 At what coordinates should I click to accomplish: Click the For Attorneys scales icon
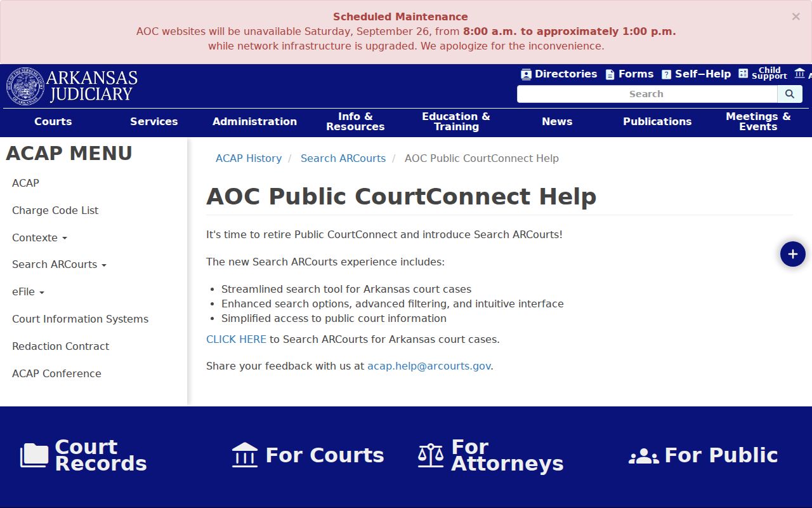point(431,455)
